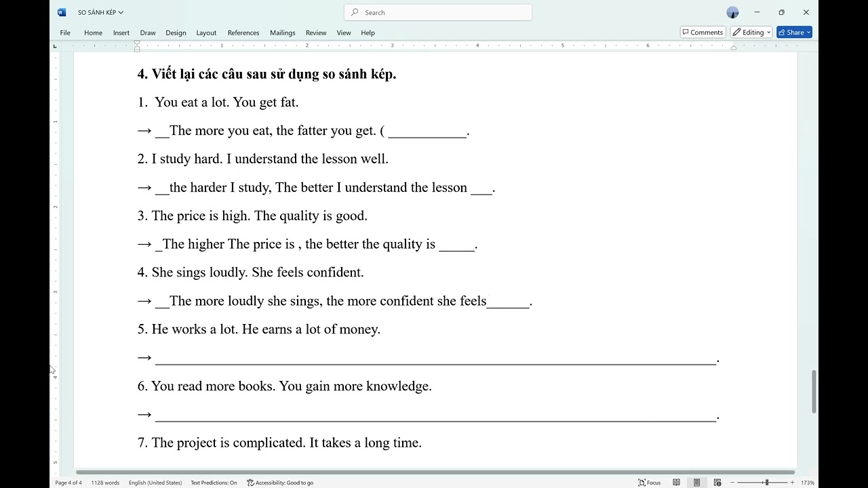Screen dimensions: 868x488
Task: Click the zoom in plus icon
Action: [x=792, y=483]
